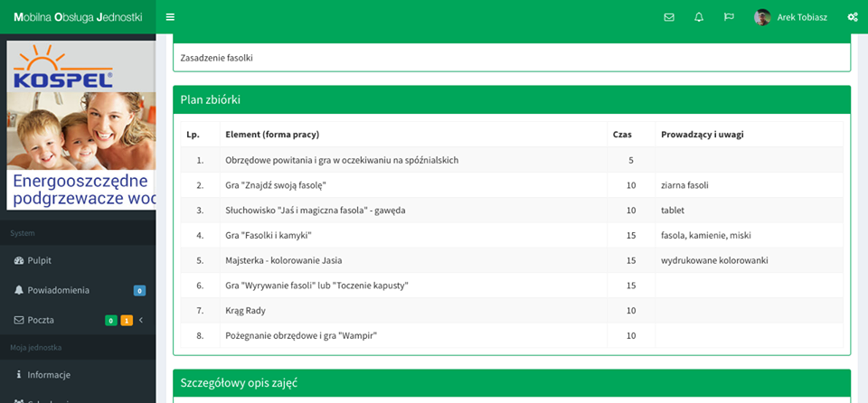Open Powiadomienia in the sidebar
Screen dimensions: 868x403
(x=58, y=290)
